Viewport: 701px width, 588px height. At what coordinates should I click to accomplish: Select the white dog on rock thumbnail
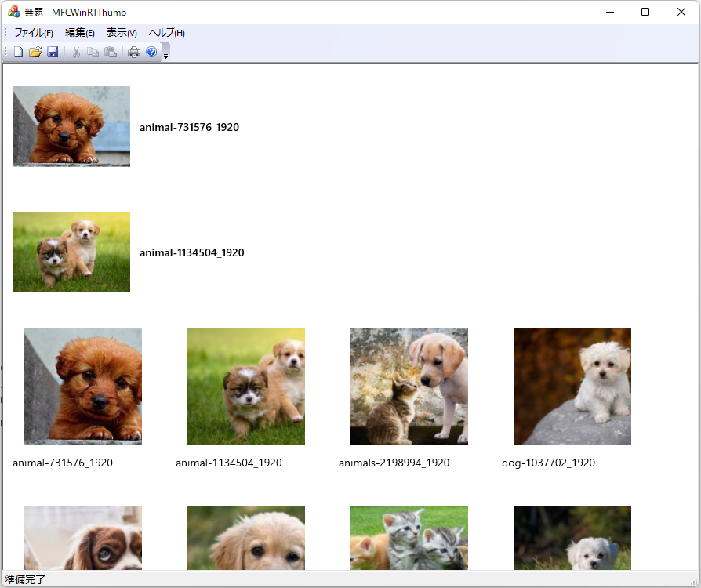(x=572, y=387)
